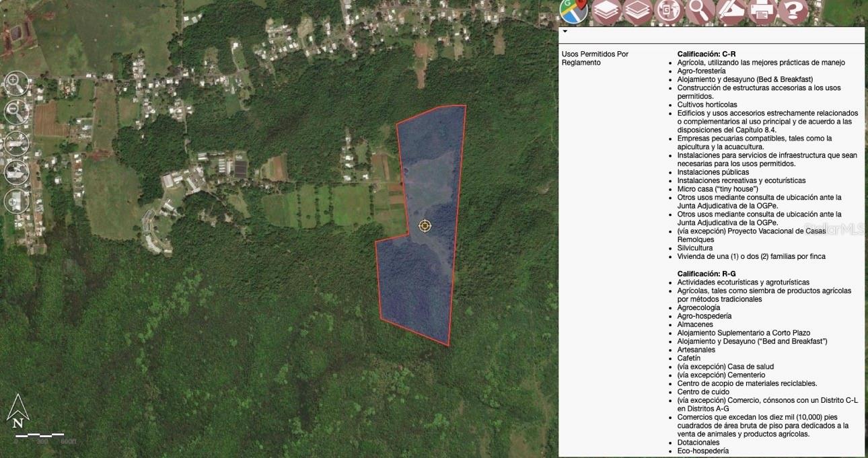Click the north arrow compass indicator

coord(17,411)
